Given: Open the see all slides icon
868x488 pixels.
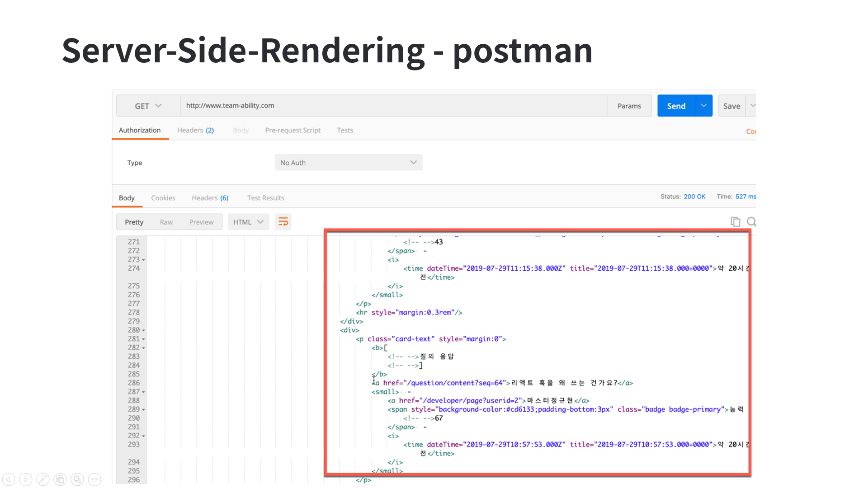Looking at the screenshot, I should click(x=60, y=479).
